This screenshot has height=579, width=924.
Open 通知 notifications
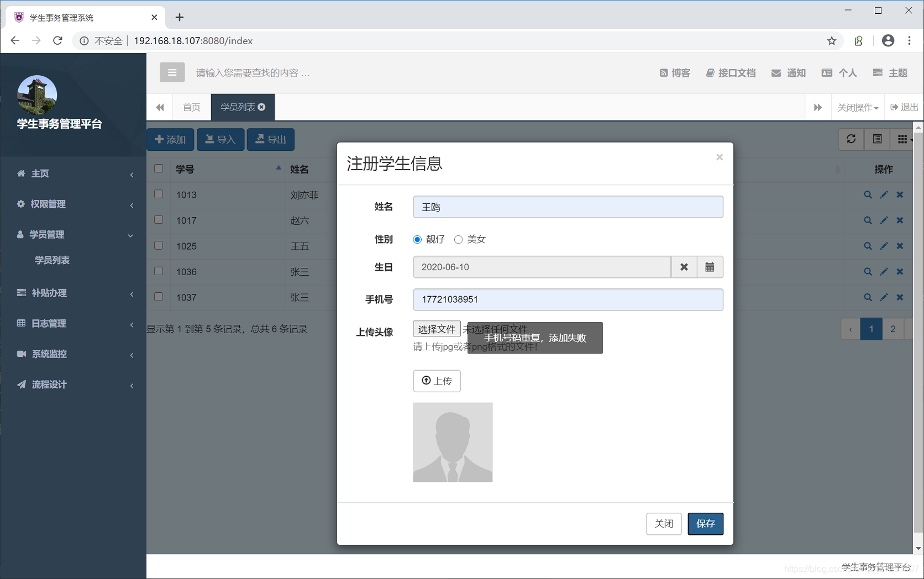pos(789,73)
